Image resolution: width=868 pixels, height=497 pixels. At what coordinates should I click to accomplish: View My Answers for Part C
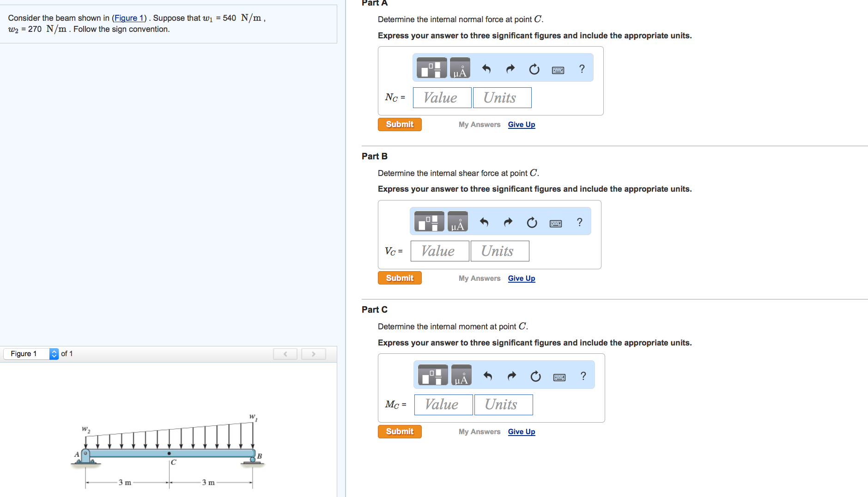tap(480, 432)
